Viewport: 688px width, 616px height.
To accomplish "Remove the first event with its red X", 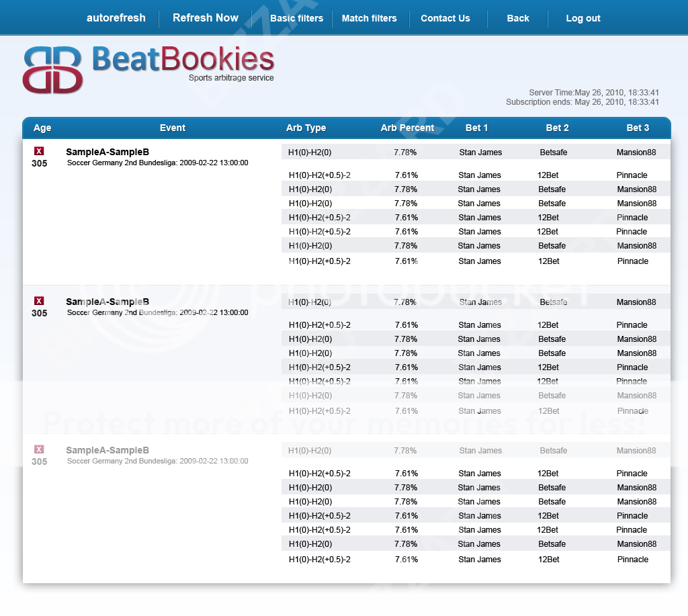I will click(x=39, y=151).
